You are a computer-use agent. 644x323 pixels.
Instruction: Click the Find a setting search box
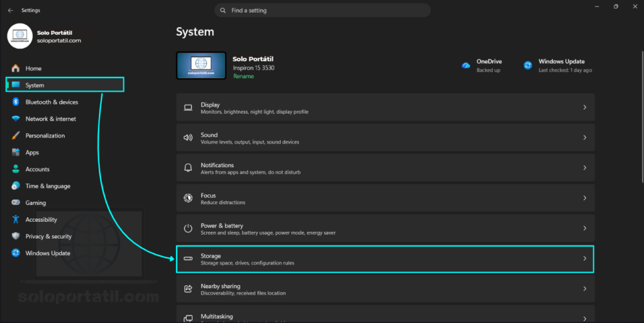pos(323,10)
